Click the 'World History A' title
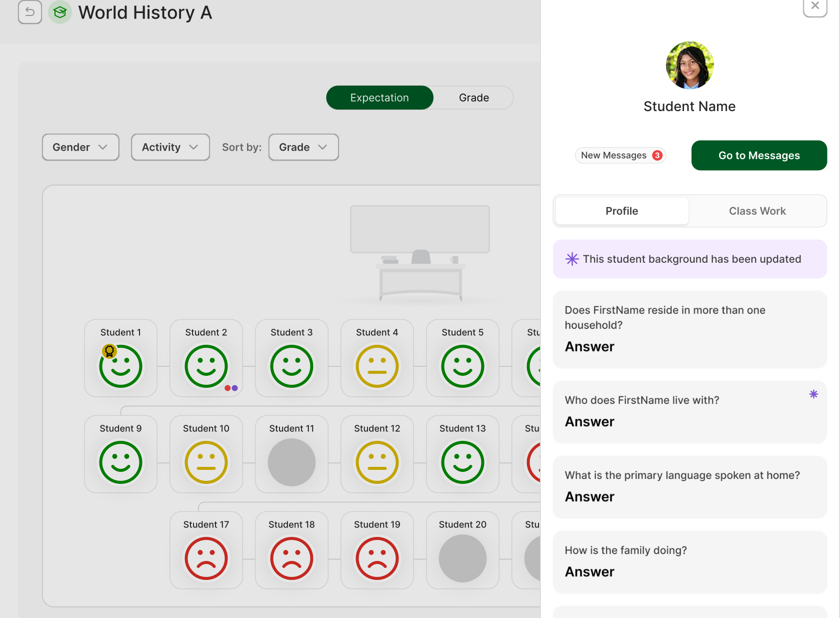 coord(145,13)
